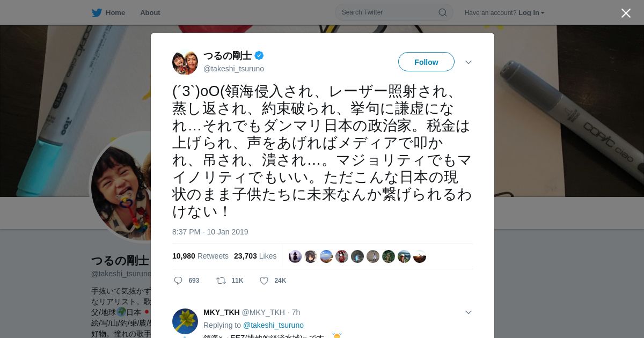The image size is (644, 338).
Task: Expand MKY_TKH reply options chevron
Action: (x=469, y=312)
